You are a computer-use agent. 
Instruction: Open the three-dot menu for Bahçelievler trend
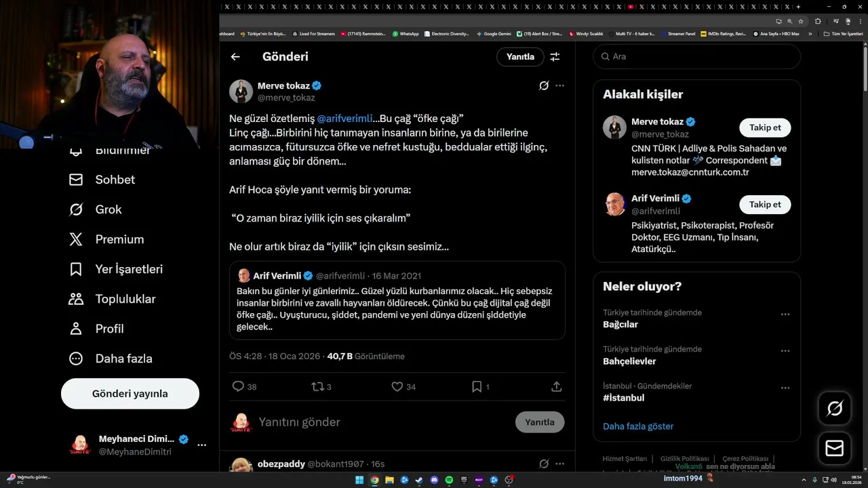pos(785,350)
